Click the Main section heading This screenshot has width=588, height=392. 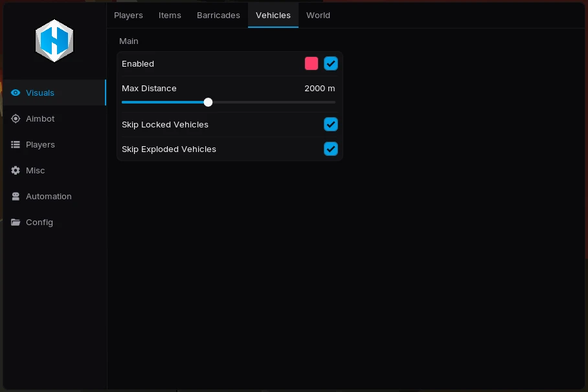[x=129, y=41]
